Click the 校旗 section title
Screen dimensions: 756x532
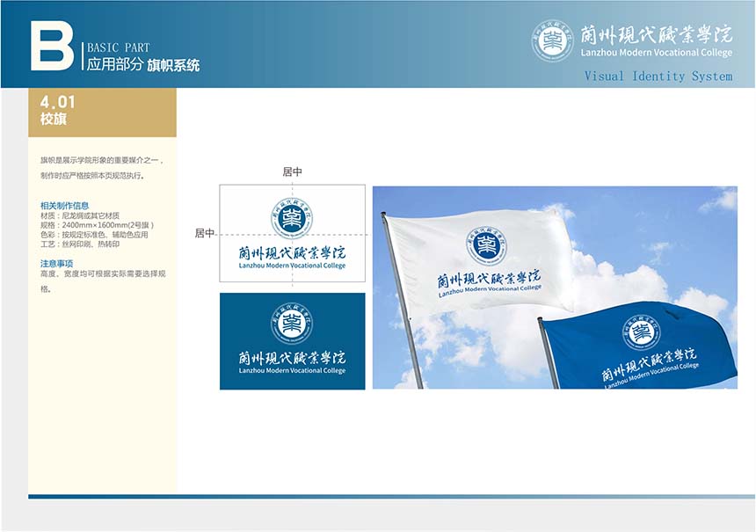pos(53,120)
